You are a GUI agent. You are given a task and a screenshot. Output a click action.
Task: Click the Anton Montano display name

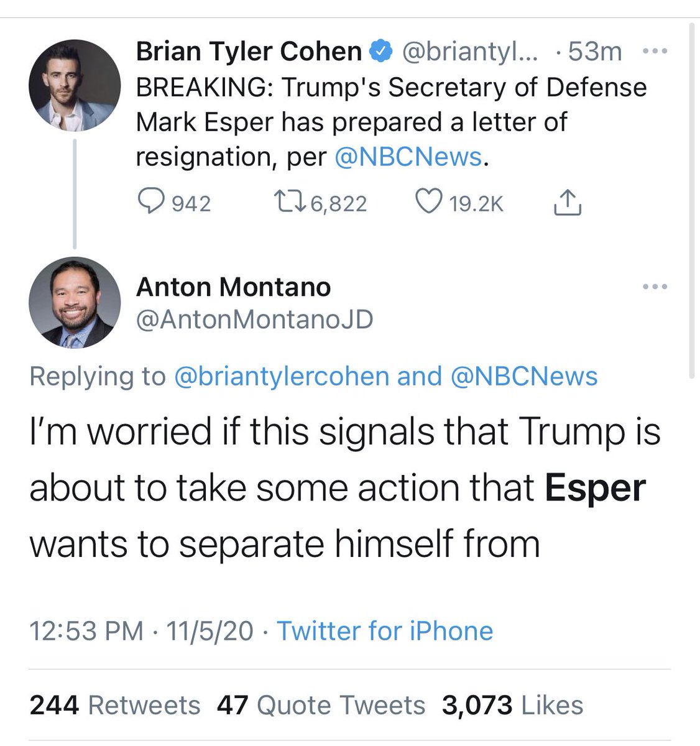click(233, 287)
